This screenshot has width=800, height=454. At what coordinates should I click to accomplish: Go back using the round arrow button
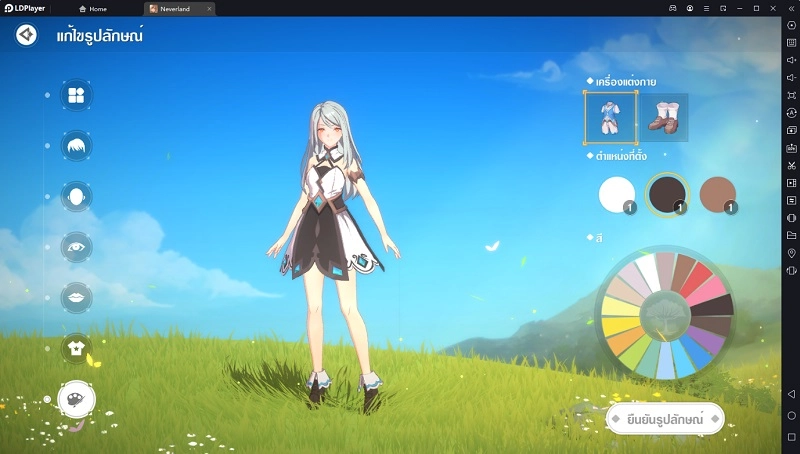click(27, 35)
